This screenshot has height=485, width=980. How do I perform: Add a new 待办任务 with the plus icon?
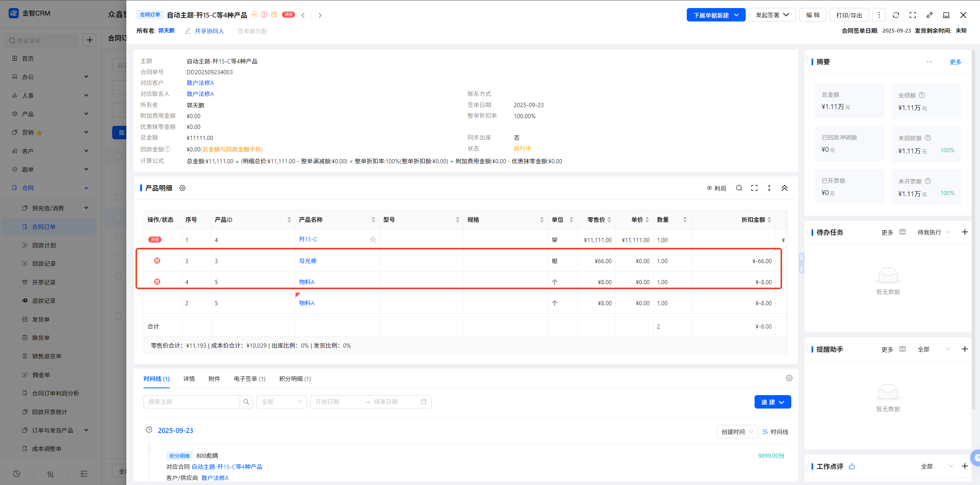tap(965, 232)
